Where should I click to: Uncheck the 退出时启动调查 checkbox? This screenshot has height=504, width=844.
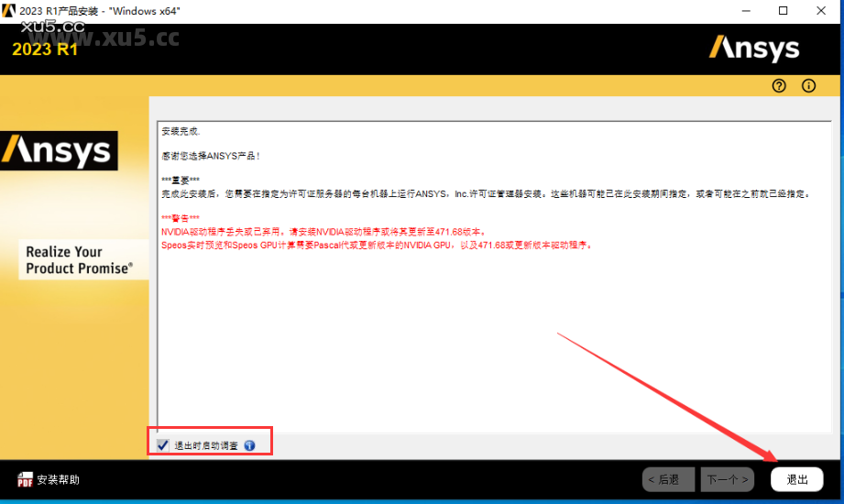(163, 445)
